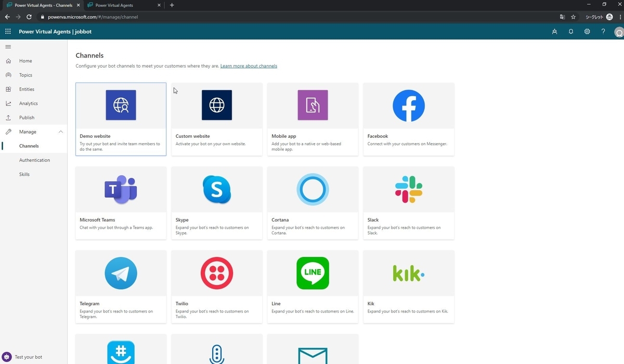The image size is (624, 364).
Task: Open Learn more about channels link
Action: coord(249,66)
